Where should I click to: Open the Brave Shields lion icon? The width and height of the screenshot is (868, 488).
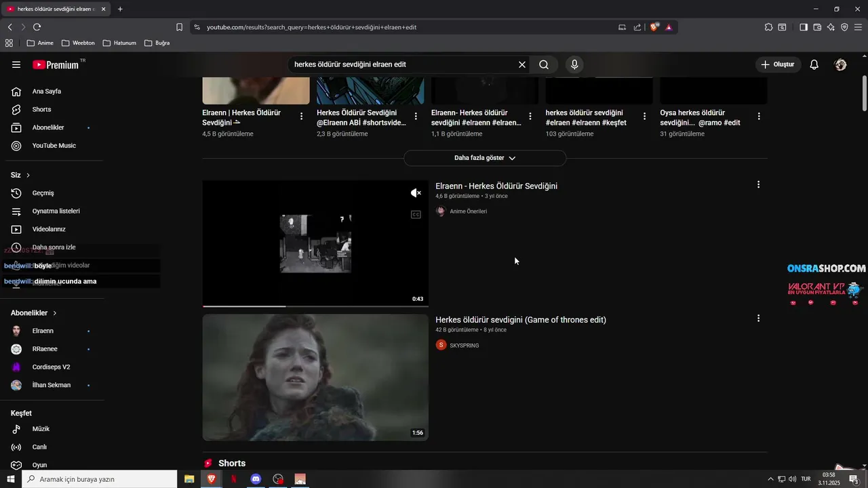(x=654, y=27)
